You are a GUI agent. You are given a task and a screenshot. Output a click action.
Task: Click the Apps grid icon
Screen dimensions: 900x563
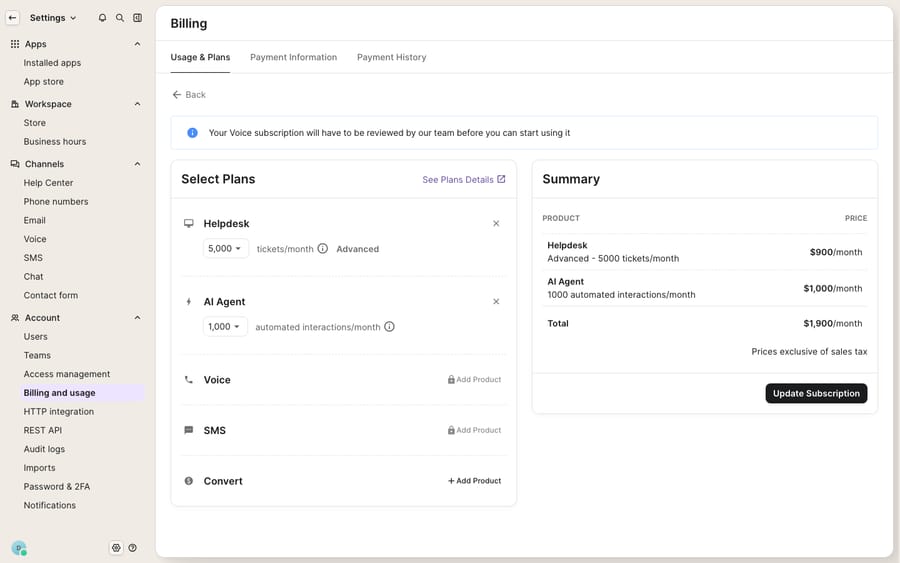point(15,44)
